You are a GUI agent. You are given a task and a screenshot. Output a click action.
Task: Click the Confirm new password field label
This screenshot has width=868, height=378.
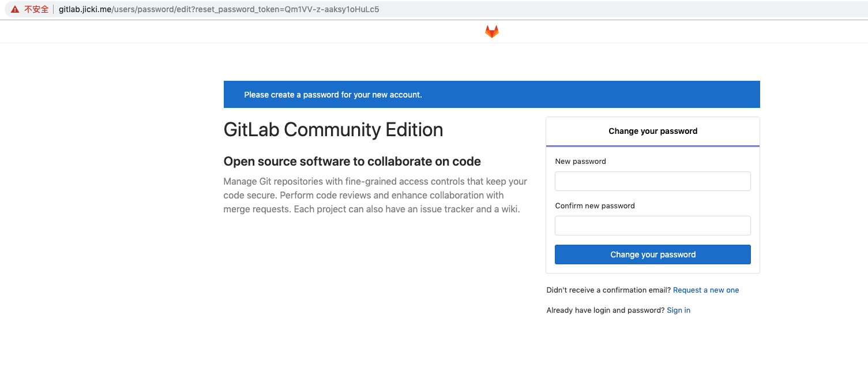(595, 205)
